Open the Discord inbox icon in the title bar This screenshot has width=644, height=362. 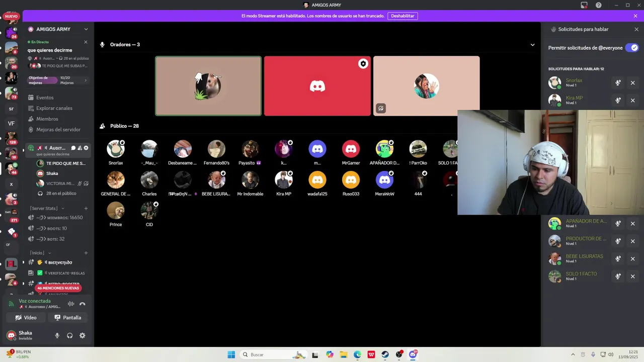(x=584, y=5)
